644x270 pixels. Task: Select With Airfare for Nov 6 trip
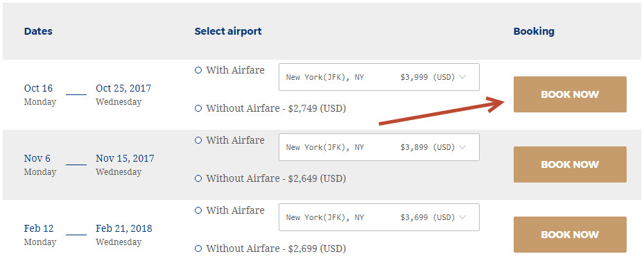[198, 140]
